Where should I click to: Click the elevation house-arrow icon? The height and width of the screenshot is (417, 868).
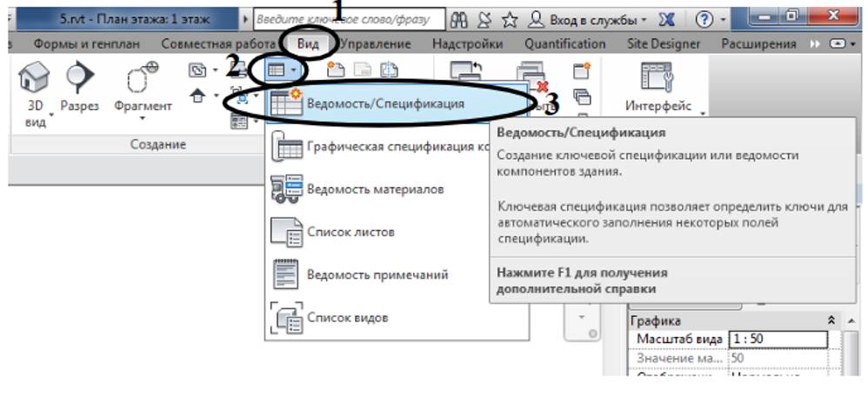197,96
